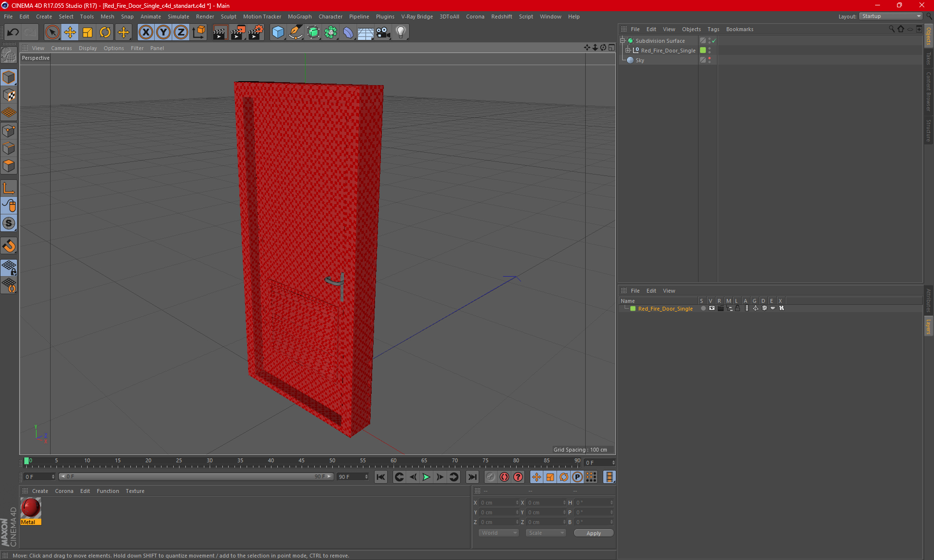Viewport: 934px width, 560px height.
Task: Select the Sky object in Object Manager
Action: pos(640,60)
